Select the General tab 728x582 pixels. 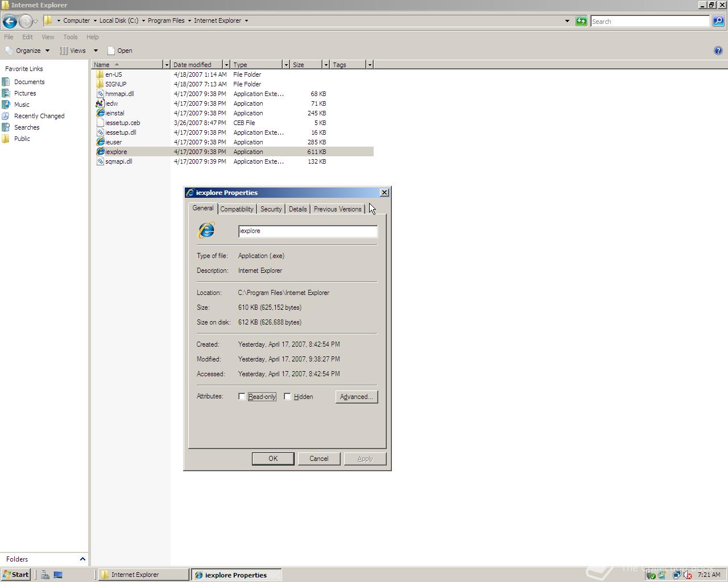click(203, 208)
